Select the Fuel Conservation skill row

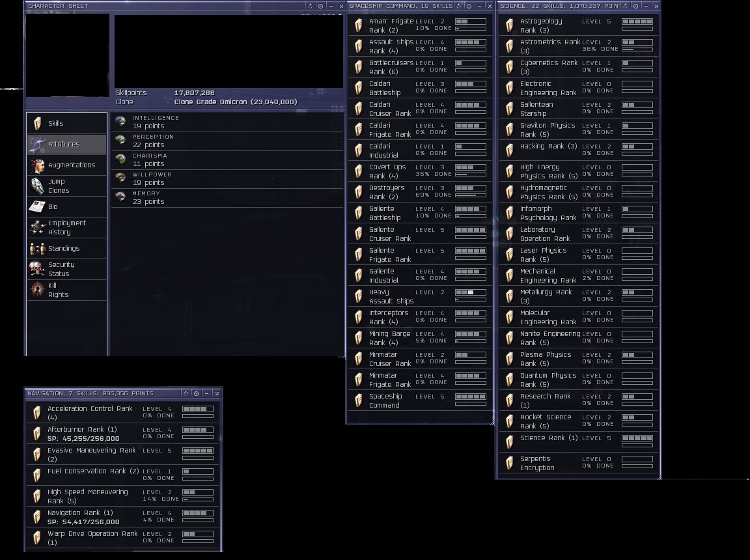tap(123, 475)
